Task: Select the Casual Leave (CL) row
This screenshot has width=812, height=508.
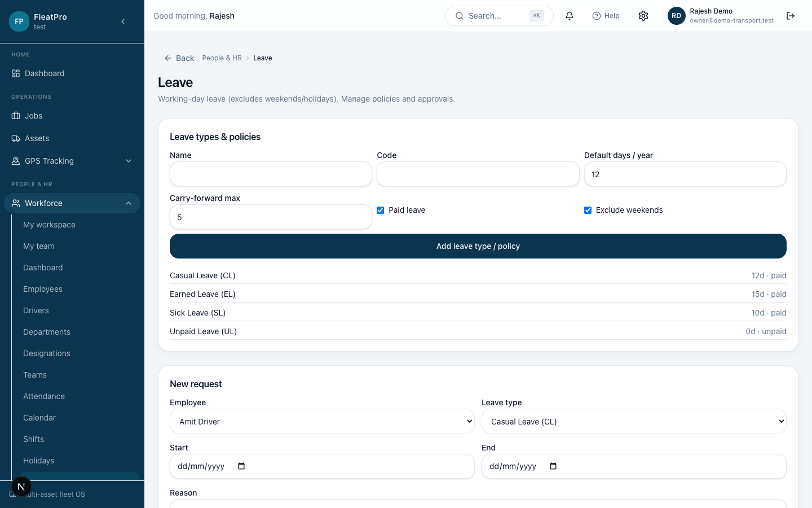Action: (478, 275)
